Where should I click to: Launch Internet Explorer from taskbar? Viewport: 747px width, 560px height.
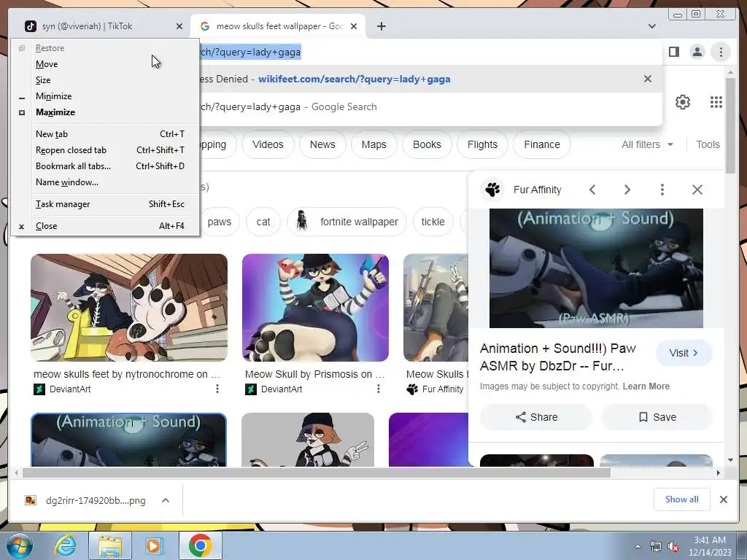tap(65, 545)
